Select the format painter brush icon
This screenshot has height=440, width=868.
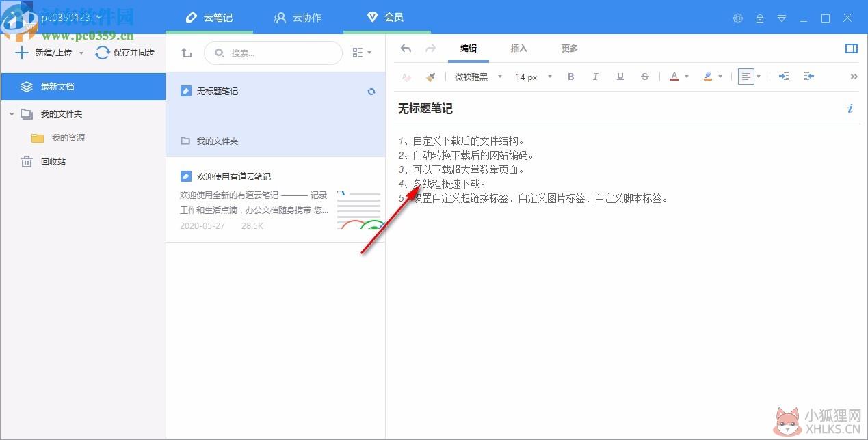pyautogui.click(x=430, y=77)
